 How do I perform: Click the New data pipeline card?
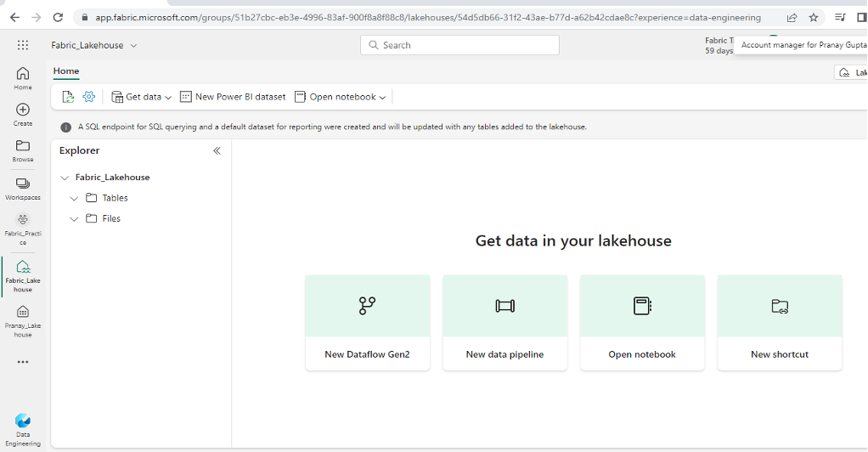tap(504, 322)
